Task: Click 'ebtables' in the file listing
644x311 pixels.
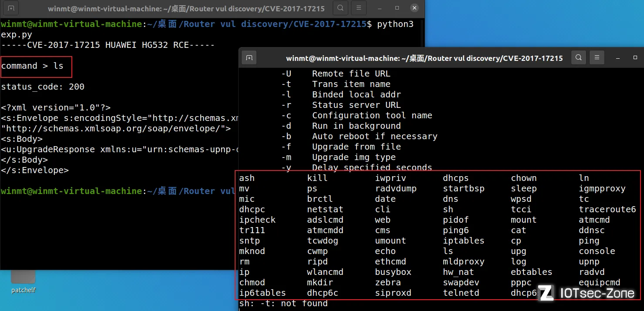Action: point(532,272)
